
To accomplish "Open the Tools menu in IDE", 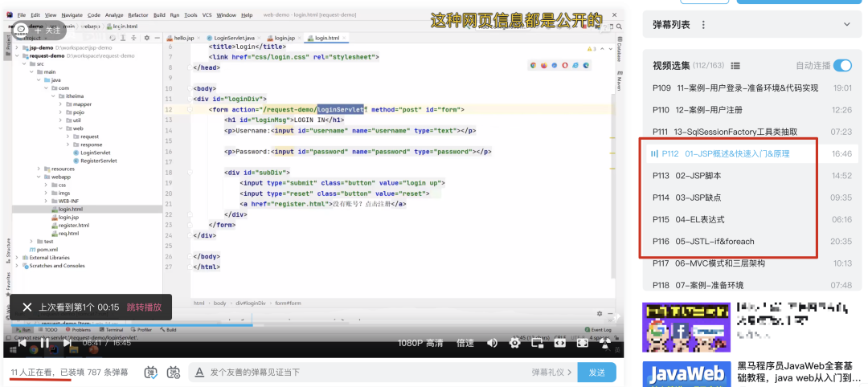I will click(190, 15).
